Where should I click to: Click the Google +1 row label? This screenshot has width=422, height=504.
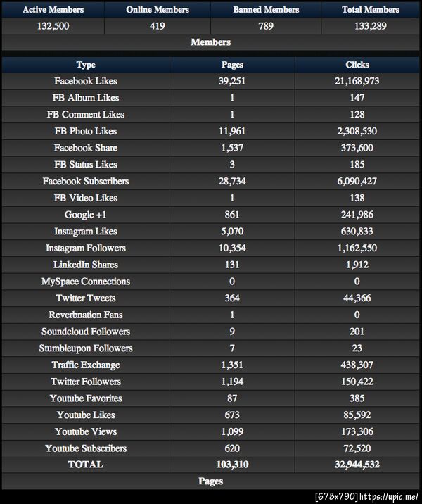[x=86, y=215]
